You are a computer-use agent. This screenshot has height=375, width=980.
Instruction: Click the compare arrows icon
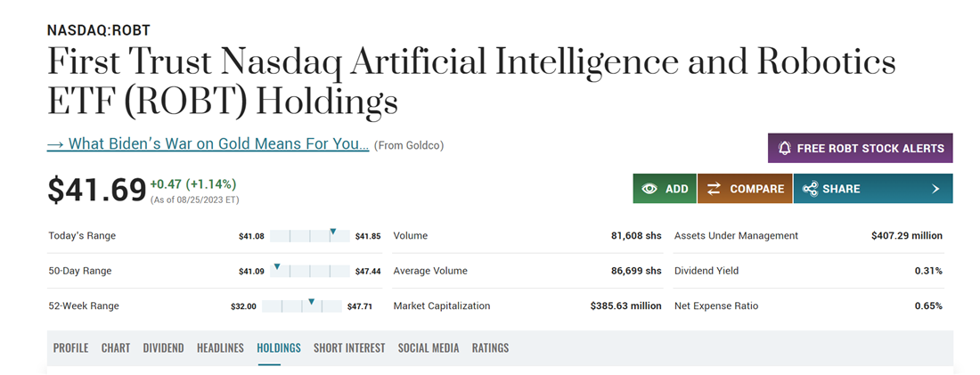(x=714, y=189)
